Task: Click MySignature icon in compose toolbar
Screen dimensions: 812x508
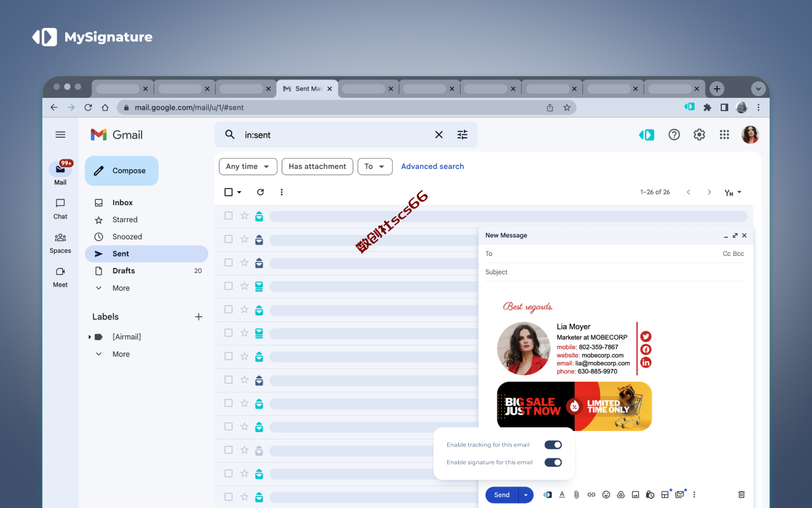Action: pos(547,495)
